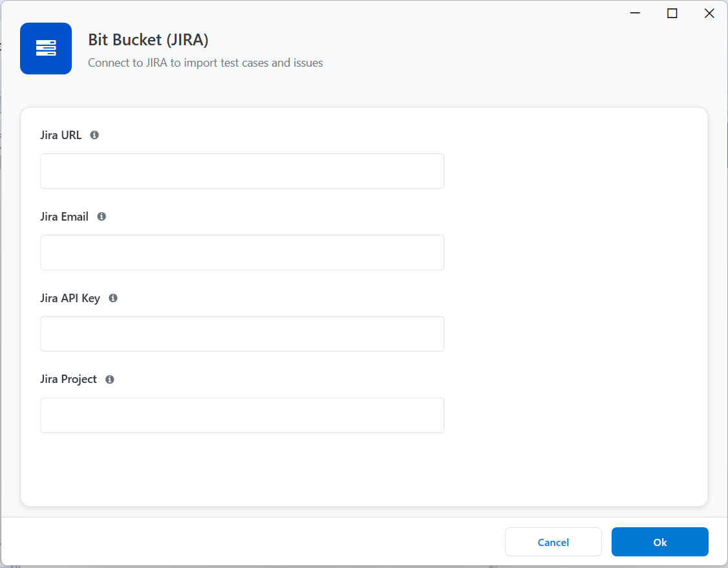Focus the Jira URL input field
This screenshot has height=568, width=728.
[x=242, y=171]
